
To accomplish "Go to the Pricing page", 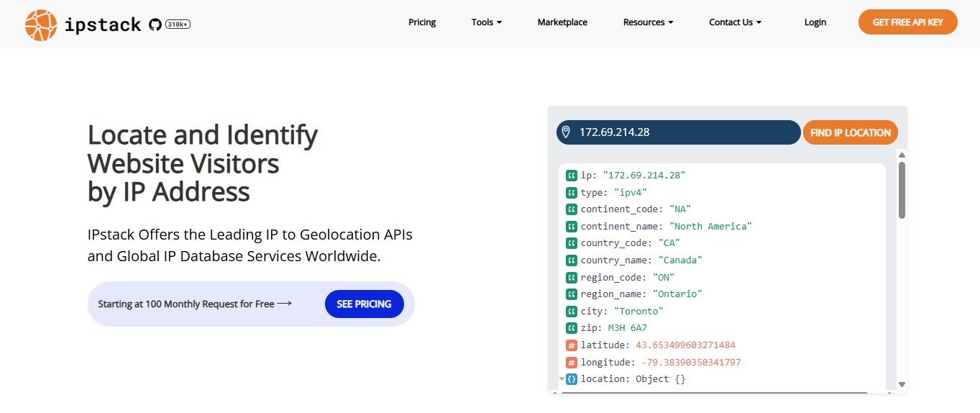I will point(422,22).
